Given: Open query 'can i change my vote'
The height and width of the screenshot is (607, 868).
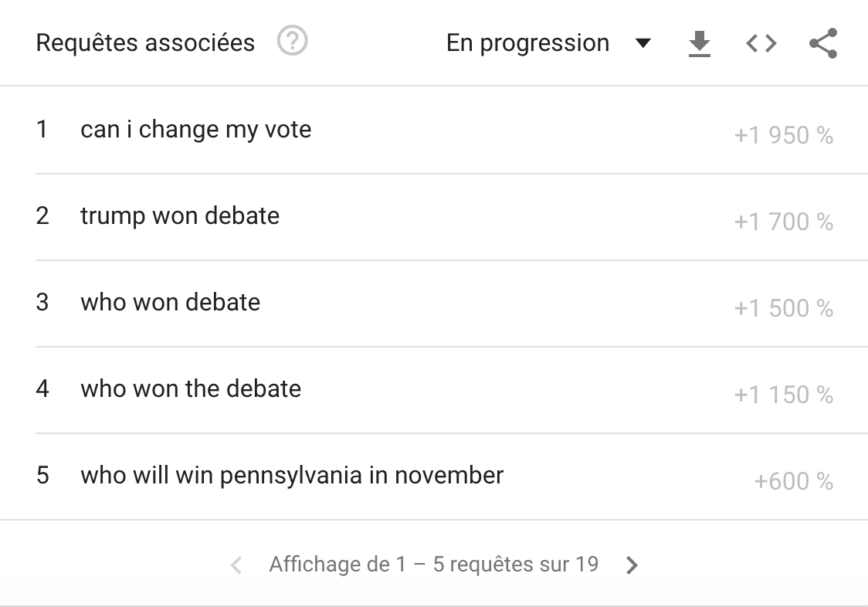Looking at the screenshot, I should (x=195, y=129).
